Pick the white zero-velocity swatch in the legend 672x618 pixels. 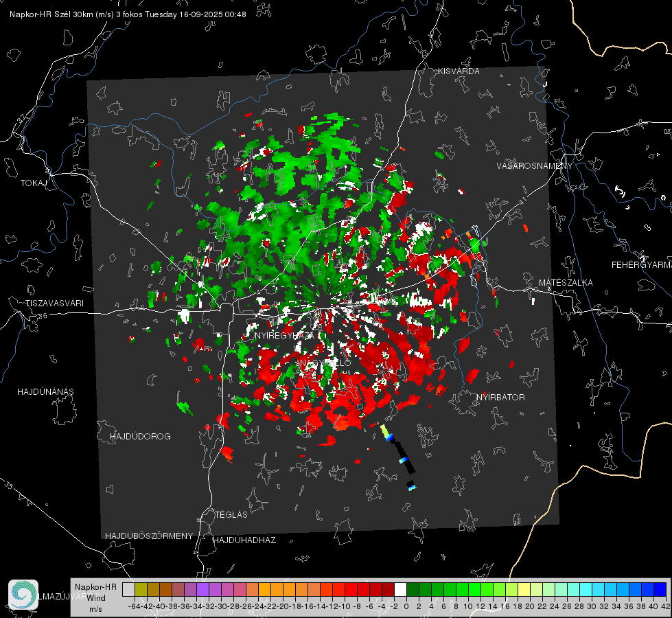pos(400,589)
